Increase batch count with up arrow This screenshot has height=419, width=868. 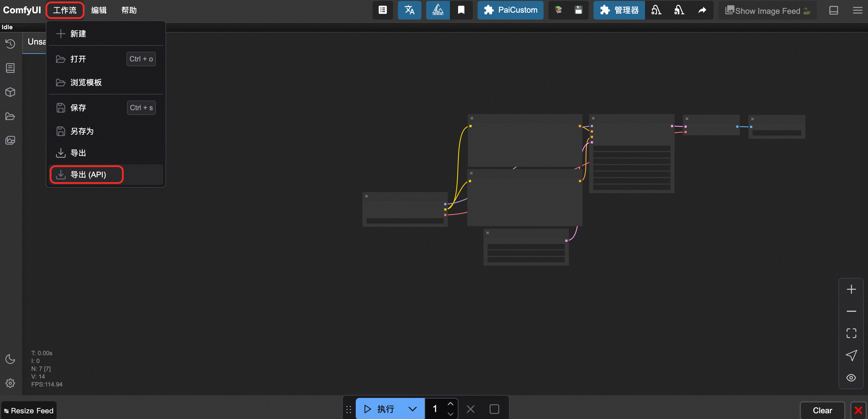pyautogui.click(x=451, y=404)
